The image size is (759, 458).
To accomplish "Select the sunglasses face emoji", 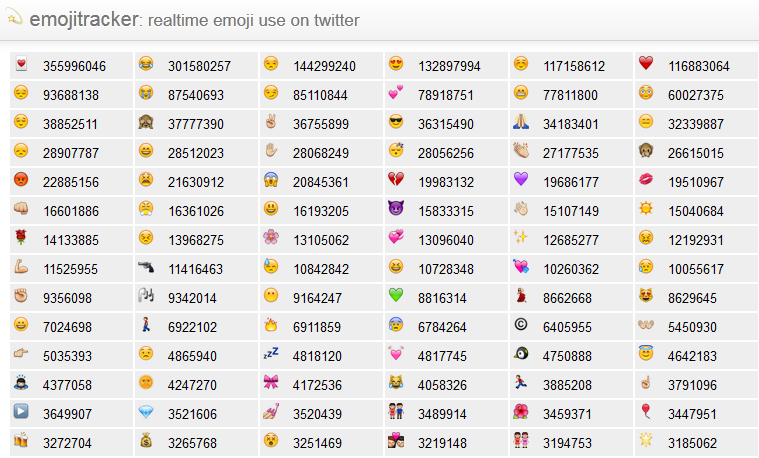I will tap(396, 123).
